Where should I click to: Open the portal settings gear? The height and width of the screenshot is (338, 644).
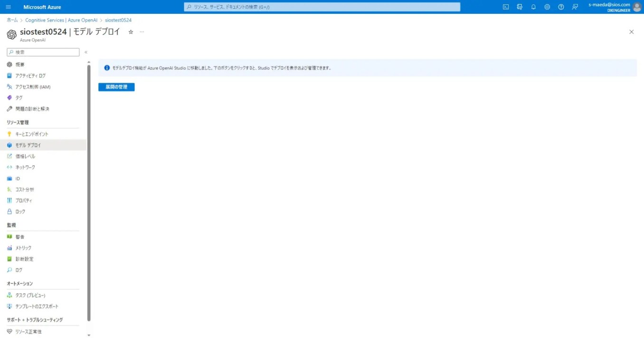547,7
